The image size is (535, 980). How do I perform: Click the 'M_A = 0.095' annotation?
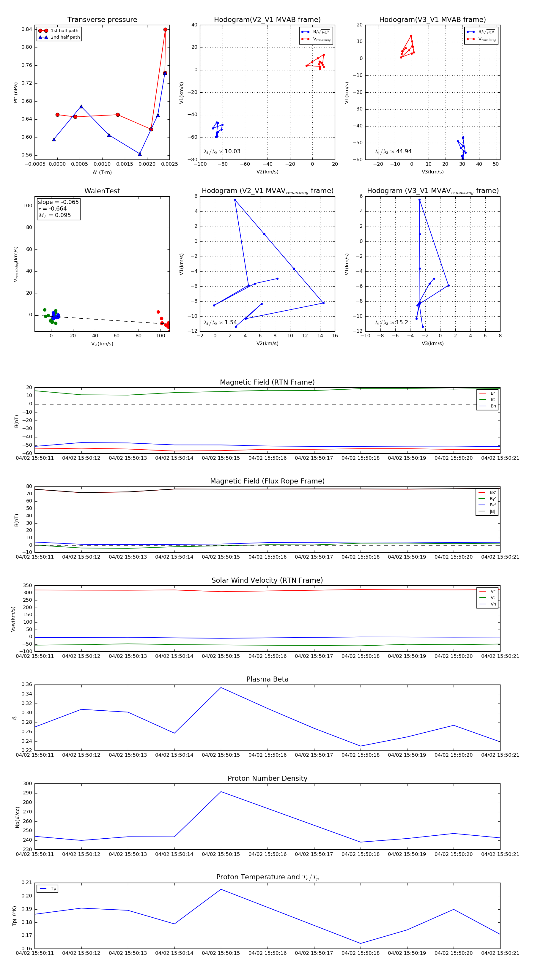pos(54,215)
